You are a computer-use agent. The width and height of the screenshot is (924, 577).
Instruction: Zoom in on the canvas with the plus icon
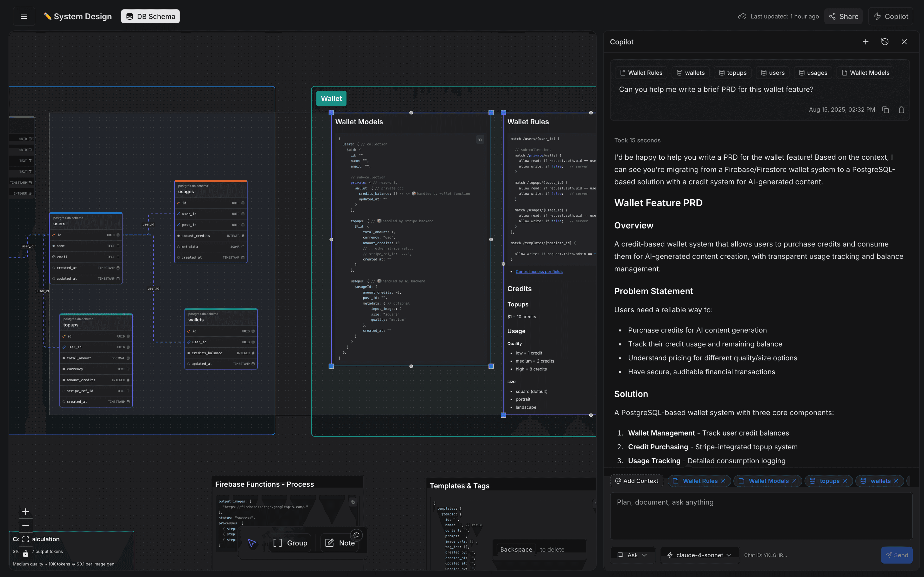tap(26, 511)
